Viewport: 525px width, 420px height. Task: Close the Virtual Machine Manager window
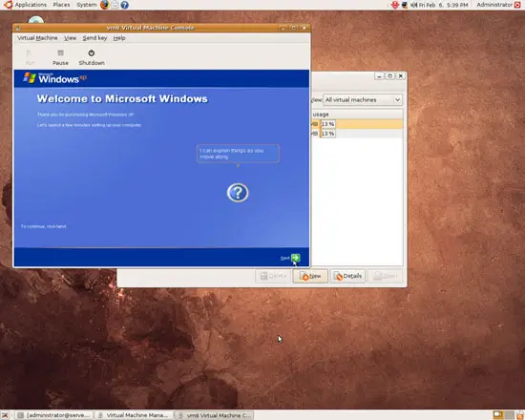[401, 76]
